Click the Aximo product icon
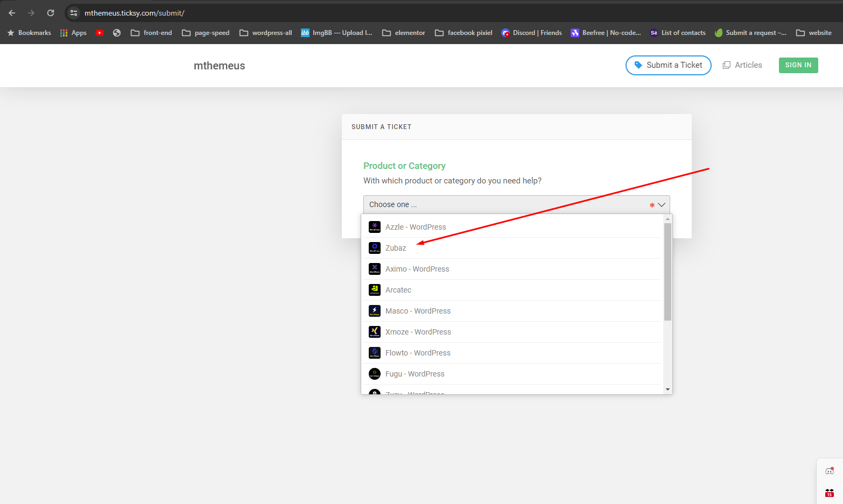This screenshot has height=504, width=843. (x=375, y=269)
